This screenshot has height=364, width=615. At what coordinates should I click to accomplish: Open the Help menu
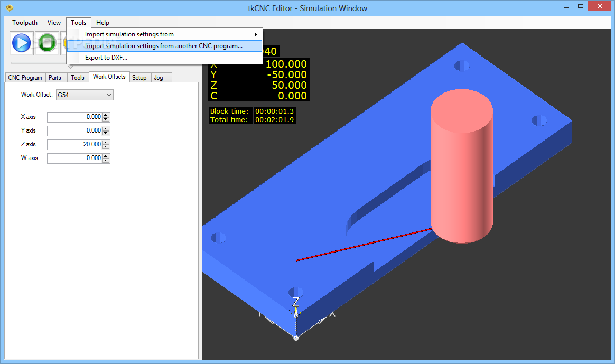(102, 23)
